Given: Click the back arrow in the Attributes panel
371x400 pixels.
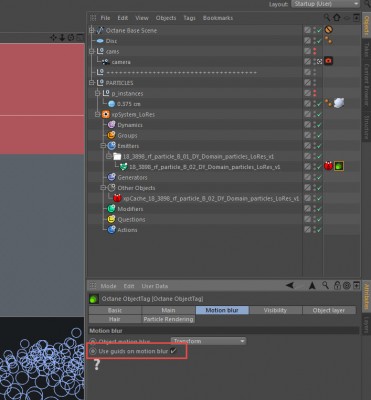Looking at the screenshot, I should [290, 285].
